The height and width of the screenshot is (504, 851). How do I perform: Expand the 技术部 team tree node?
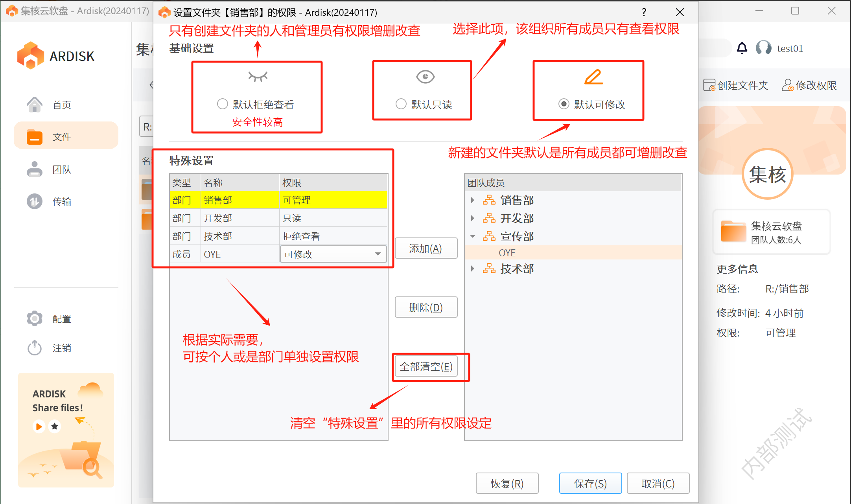473,269
